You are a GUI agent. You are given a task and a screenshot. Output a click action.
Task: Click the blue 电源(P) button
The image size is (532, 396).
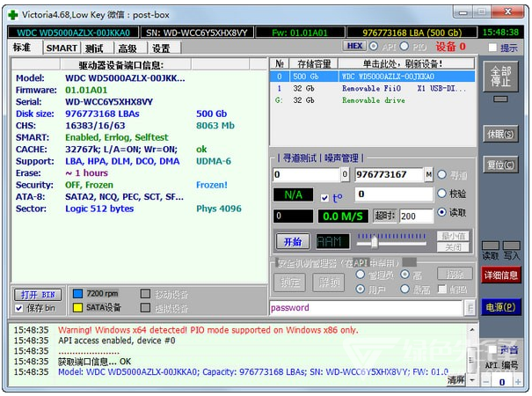coord(501,307)
